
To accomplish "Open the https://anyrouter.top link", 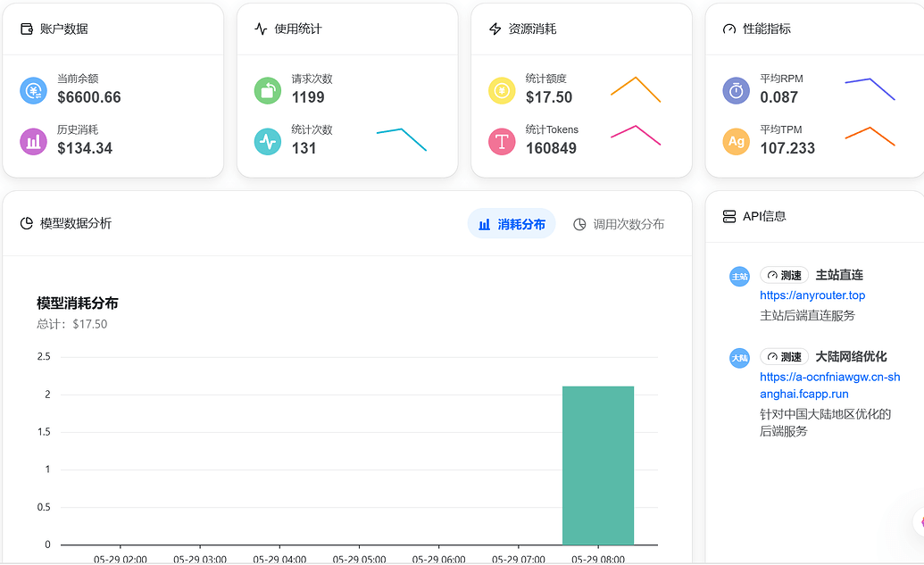I will pyautogui.click(x=812, y=295).
